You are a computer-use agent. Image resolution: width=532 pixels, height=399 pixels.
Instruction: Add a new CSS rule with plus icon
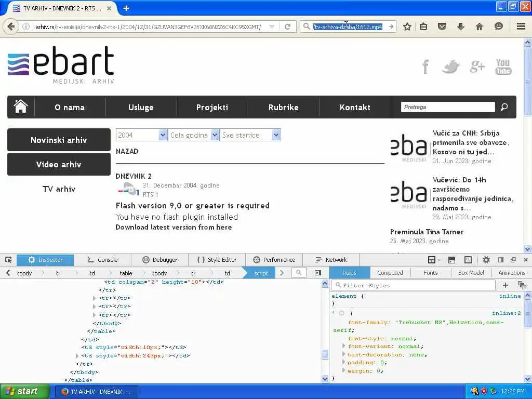point(505,285)
